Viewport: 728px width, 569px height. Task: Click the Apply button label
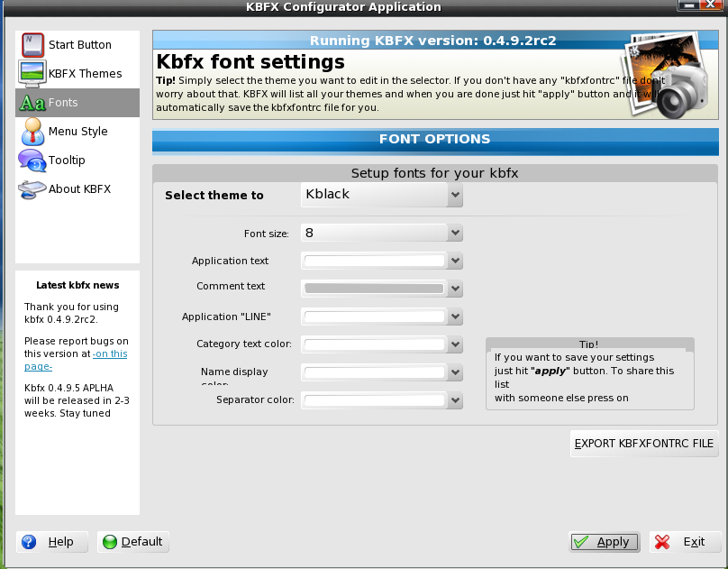(613, 542)
